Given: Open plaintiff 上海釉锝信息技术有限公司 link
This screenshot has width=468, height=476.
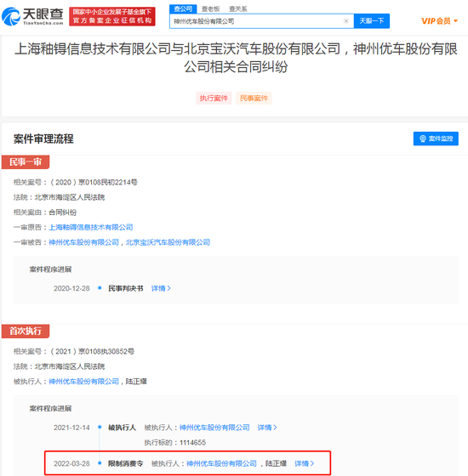Looking at the screenshot, I should click(x=91, y=227).
